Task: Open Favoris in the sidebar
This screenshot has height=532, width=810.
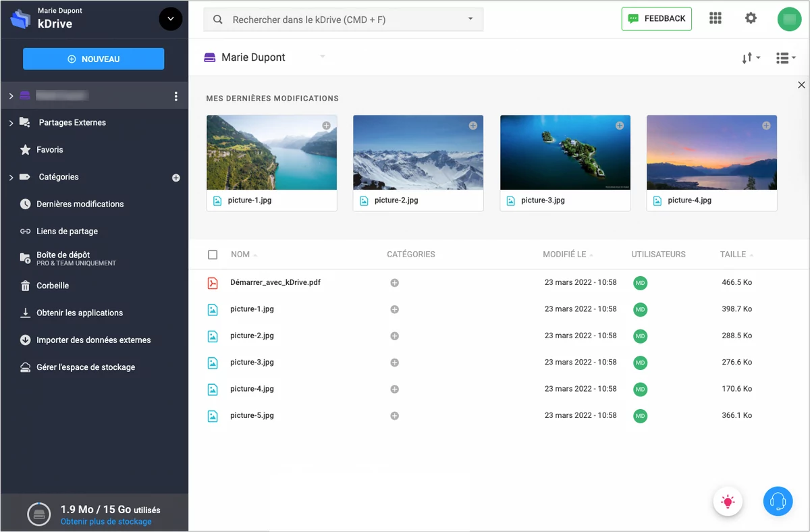Action: pos(50,150)
